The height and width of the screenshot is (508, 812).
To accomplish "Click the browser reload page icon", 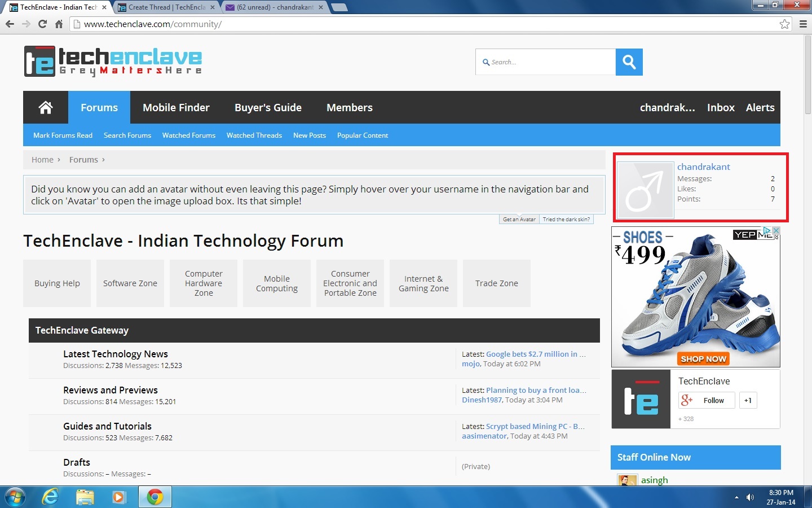I will (42, 24).
